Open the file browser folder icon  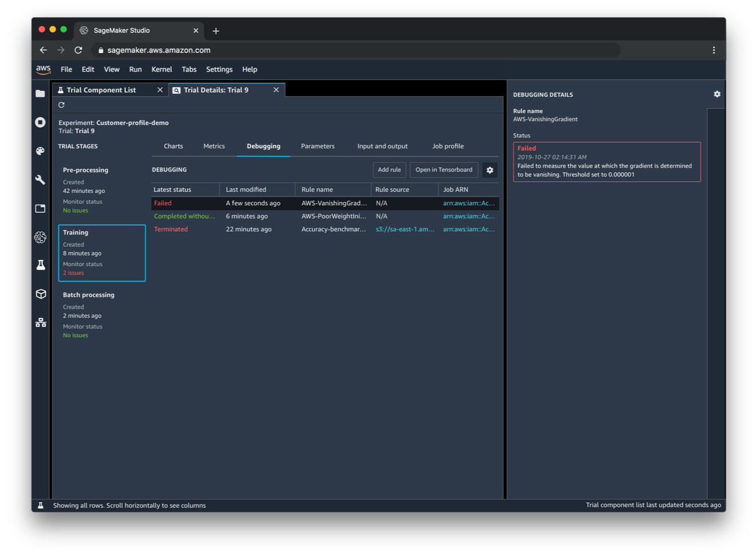[40, 94]
